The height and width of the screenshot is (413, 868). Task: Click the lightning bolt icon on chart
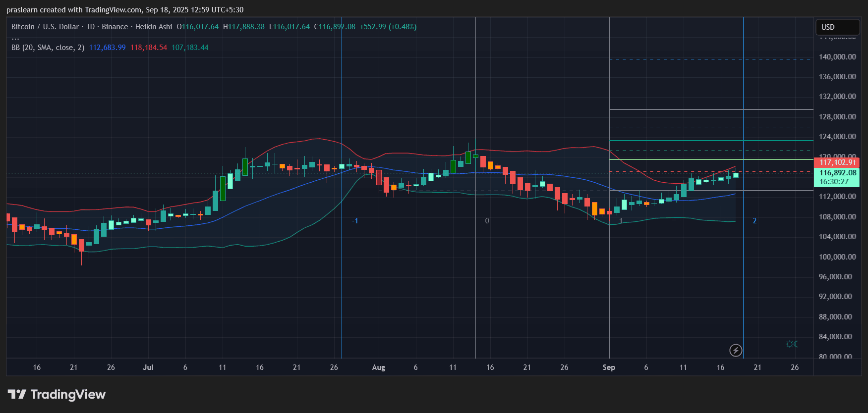pyautogui.click(x=736, y=351)
